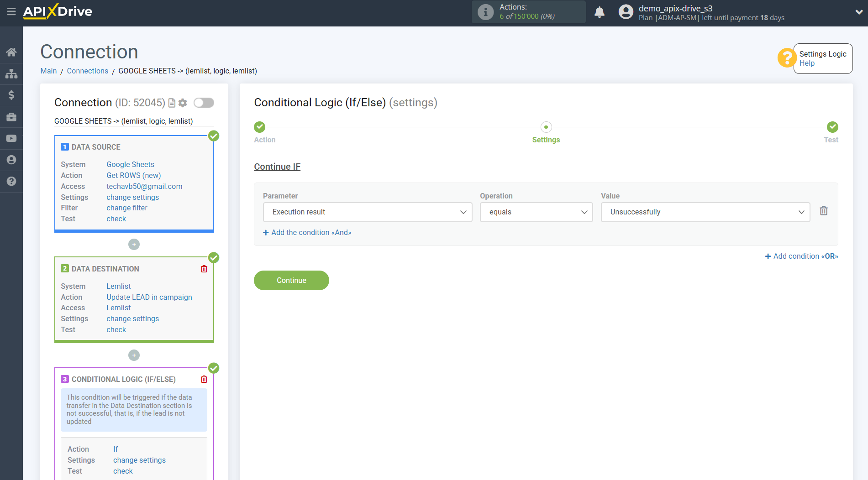This screenshot has width=868, height=480.
Task: Click change settings in Conditional Logic
Action: click(140, 460)
